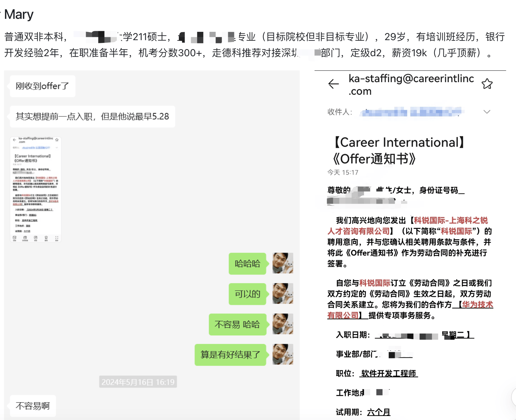
Task: Click the avatar beside the 哈哈哈 message
Action: [x=283, y=263]
